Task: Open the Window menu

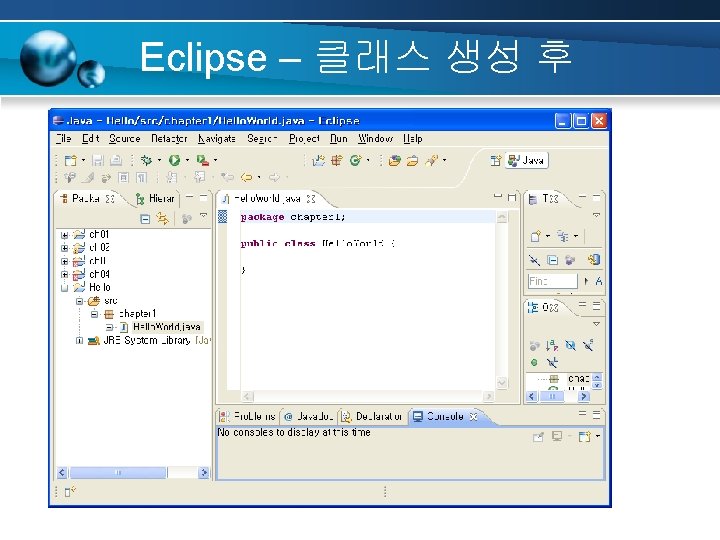Action: [375, 138]
